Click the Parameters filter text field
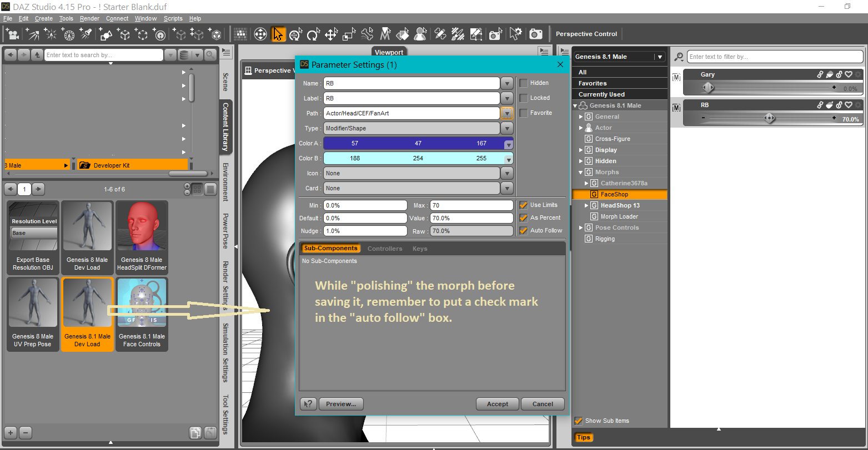Viewport: 868px width, 450px height. coord(775,57)
